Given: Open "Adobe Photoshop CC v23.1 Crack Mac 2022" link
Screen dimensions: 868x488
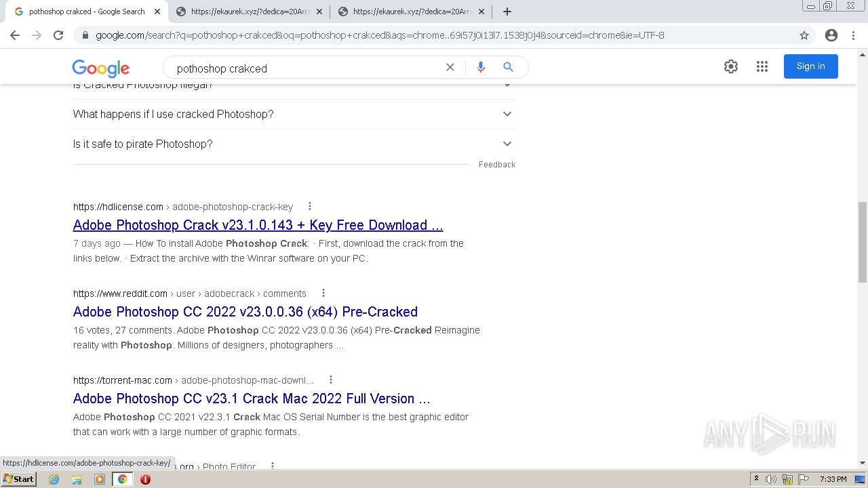Looking at the screenshot, I should (252, 399).
